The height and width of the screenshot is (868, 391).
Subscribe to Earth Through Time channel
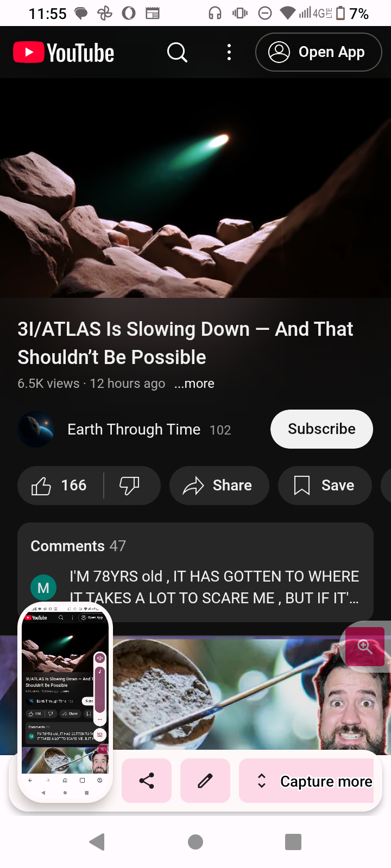tap(321, 429)
